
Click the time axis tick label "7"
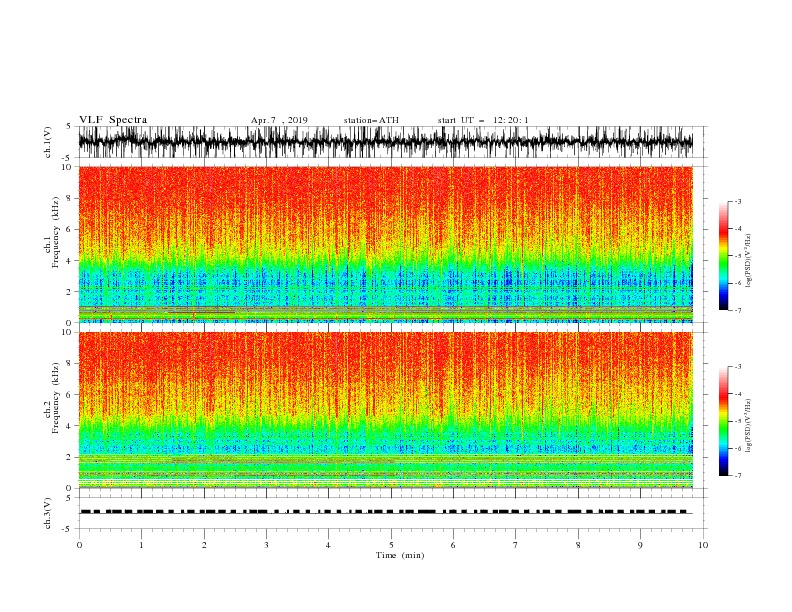[x=516, y=545]
